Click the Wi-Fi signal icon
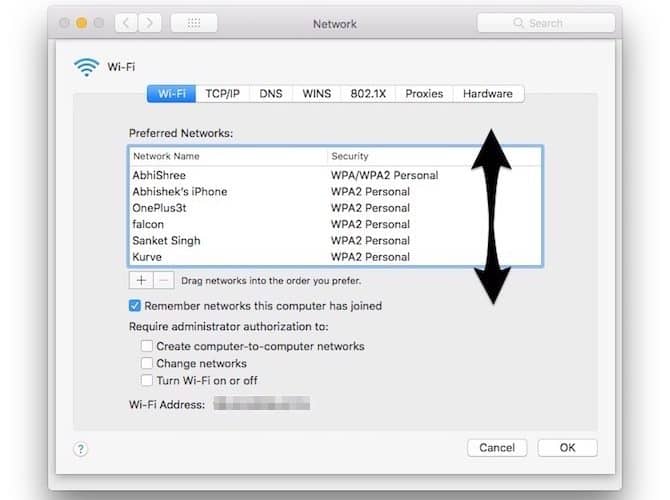This screenshot has width=670, height=500. pos(86,67)
